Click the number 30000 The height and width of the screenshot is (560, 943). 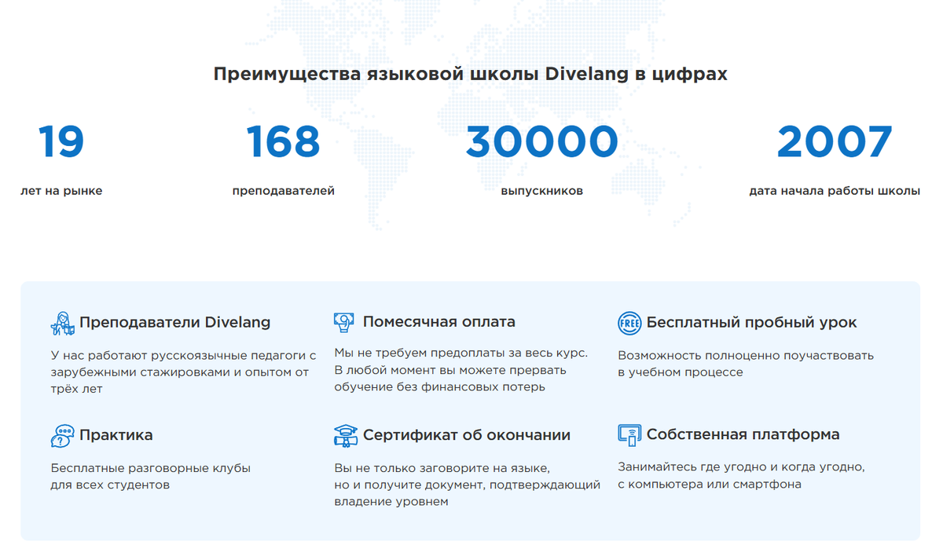pos(542,142)
